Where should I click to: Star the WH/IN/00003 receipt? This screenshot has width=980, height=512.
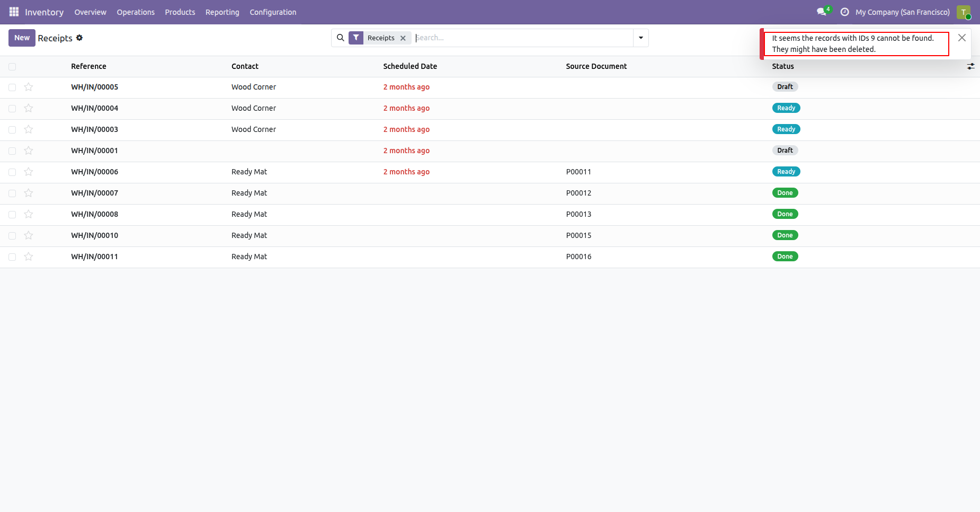[x=29, y=129]
